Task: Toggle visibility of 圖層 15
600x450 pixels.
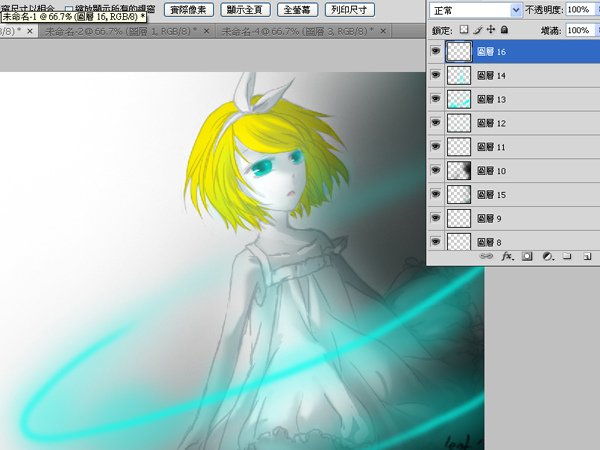Action: 435,194
